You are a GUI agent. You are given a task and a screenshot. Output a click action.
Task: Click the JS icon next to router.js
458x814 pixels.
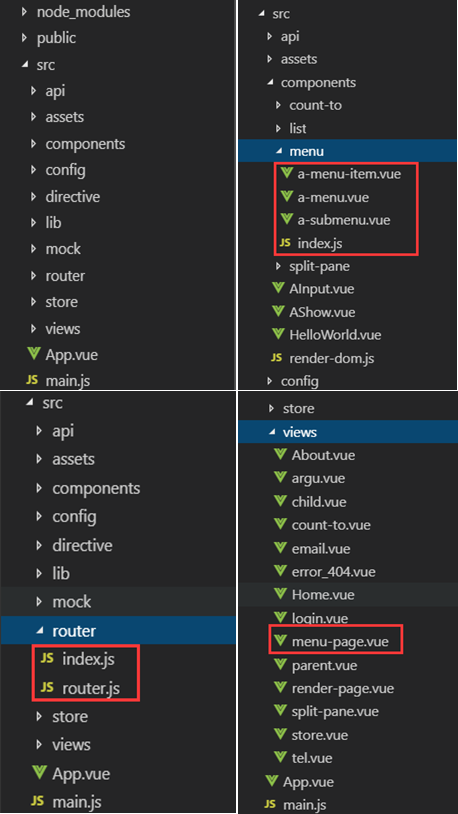coord(47,687)
